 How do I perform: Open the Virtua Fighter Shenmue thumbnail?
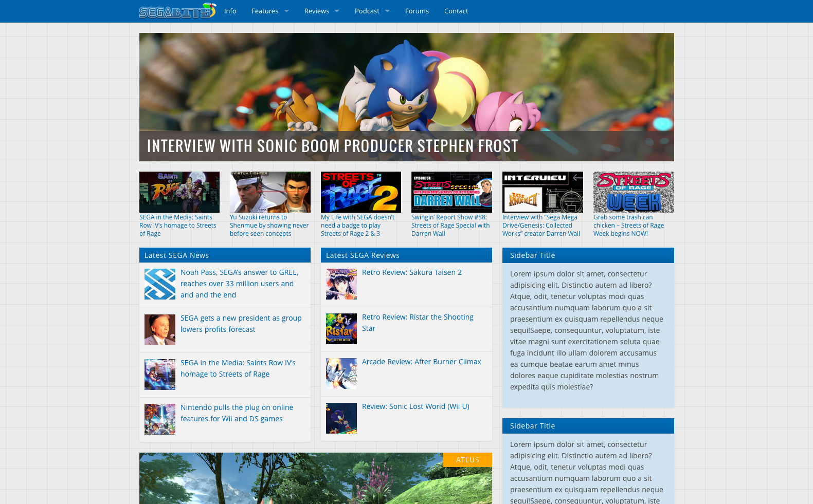(x=270, y=192)
